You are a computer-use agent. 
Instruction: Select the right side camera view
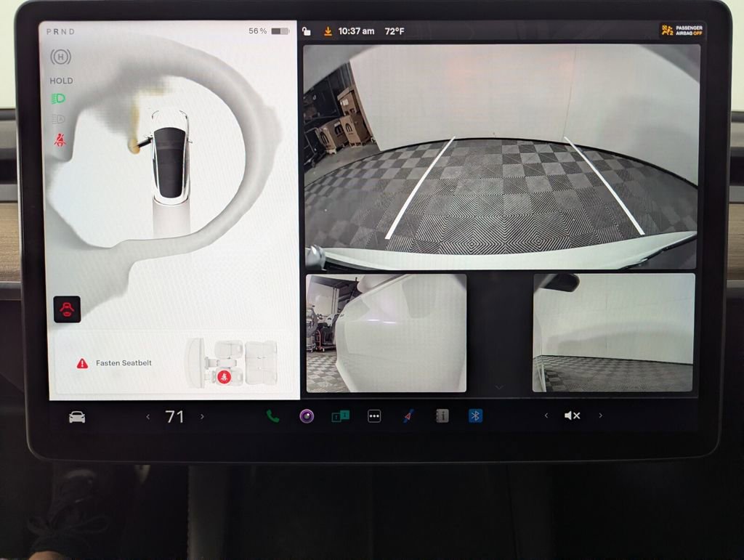(x=613, y=333)
